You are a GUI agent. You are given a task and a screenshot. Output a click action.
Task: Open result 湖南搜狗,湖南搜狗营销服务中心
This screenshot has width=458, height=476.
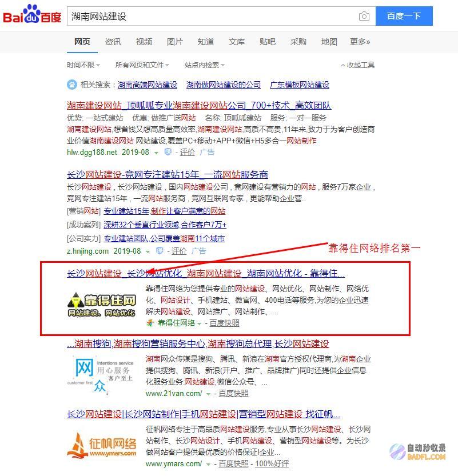(198, 343)
